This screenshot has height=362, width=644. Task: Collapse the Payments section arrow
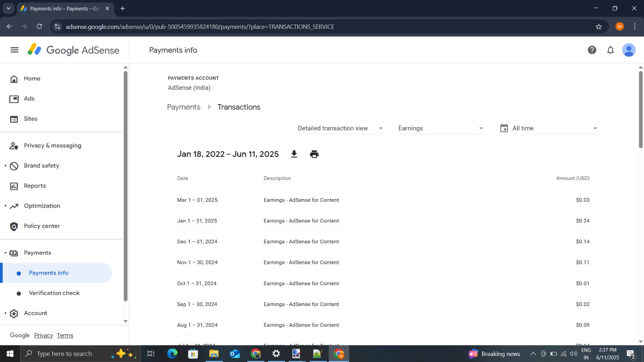[5, 253]
